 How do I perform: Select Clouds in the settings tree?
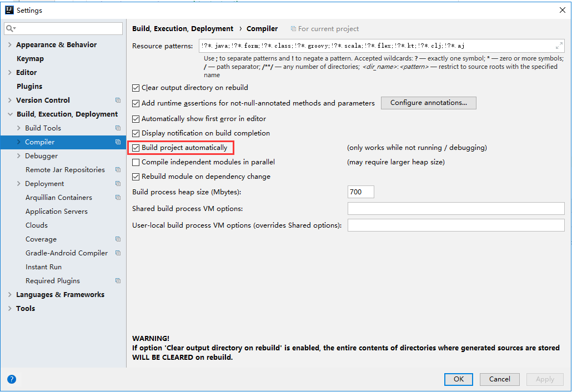point(37,225)
